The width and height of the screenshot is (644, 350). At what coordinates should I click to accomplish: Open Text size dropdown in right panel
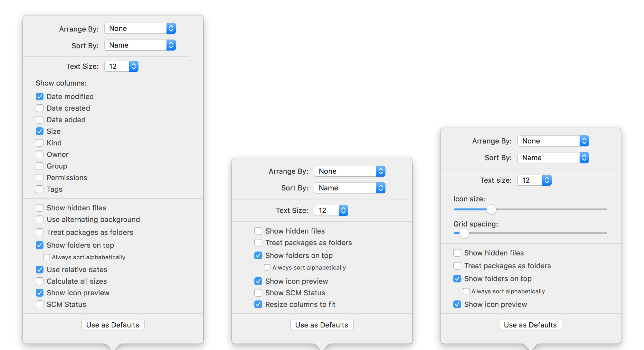tap(534, 180)
